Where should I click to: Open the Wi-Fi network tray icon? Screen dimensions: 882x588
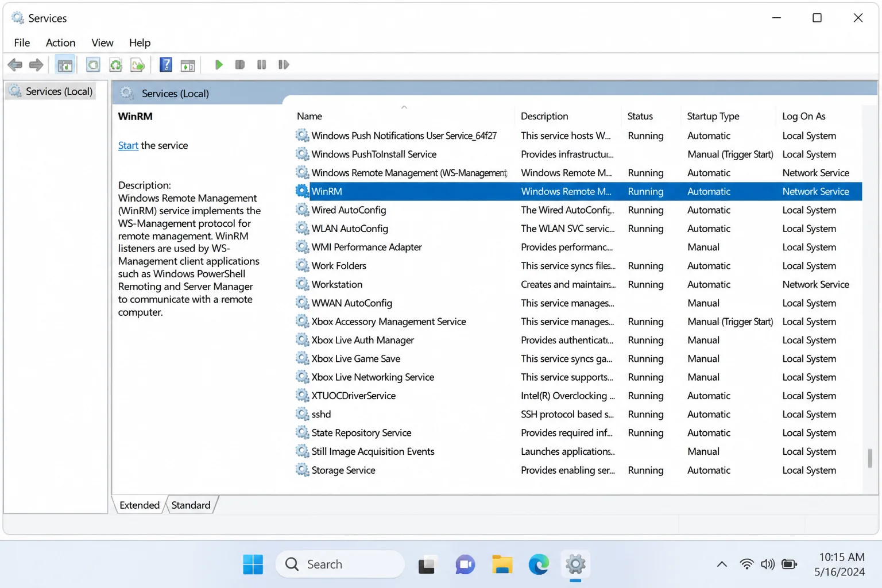click(746, 564)
